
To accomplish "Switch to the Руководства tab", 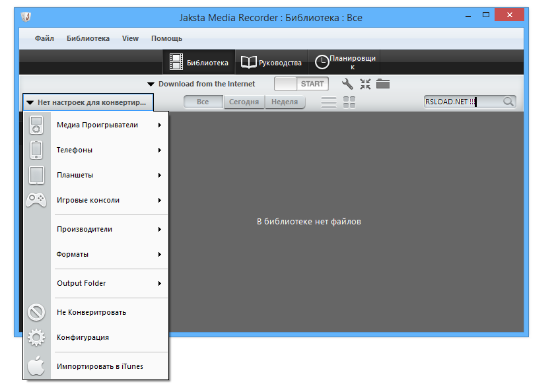I will tap(271, 63).
